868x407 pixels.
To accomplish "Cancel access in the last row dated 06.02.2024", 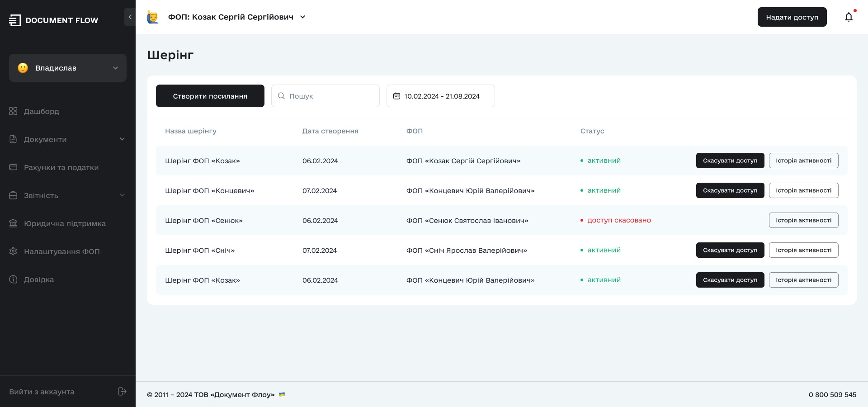I will click(730, 280).
